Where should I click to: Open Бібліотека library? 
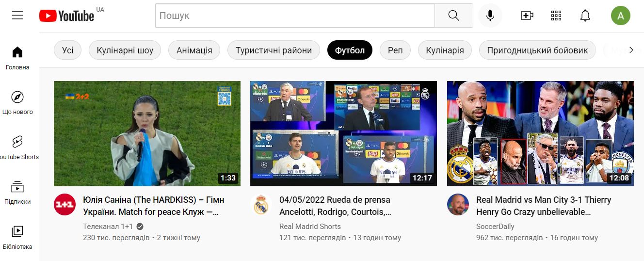pyautogui.click(x=17, y=238)
